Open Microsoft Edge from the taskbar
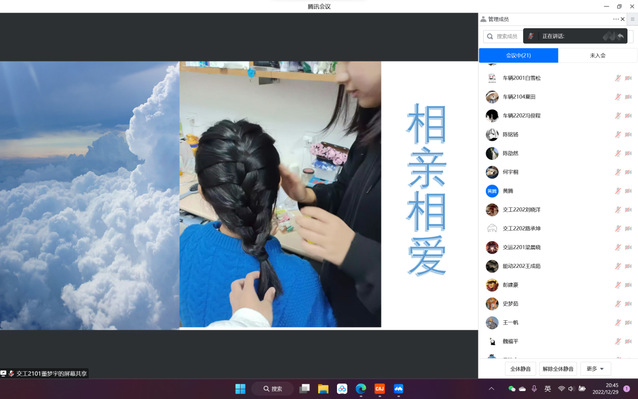The width and height of the screenshot is (638, 399). 361,389
